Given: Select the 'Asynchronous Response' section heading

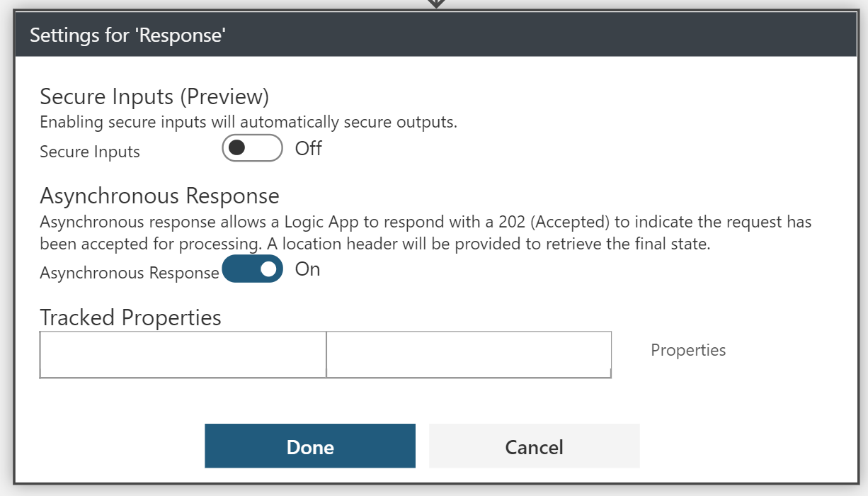Looking at the screenshot, I should click(159, 196).
